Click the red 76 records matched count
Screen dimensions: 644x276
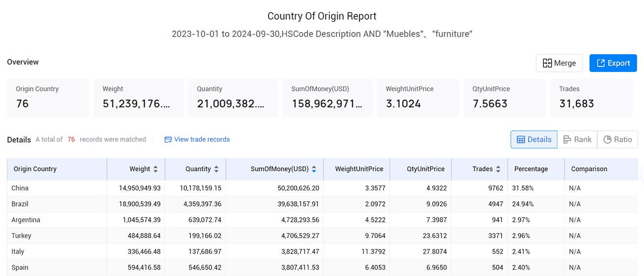tap(71, 139)
